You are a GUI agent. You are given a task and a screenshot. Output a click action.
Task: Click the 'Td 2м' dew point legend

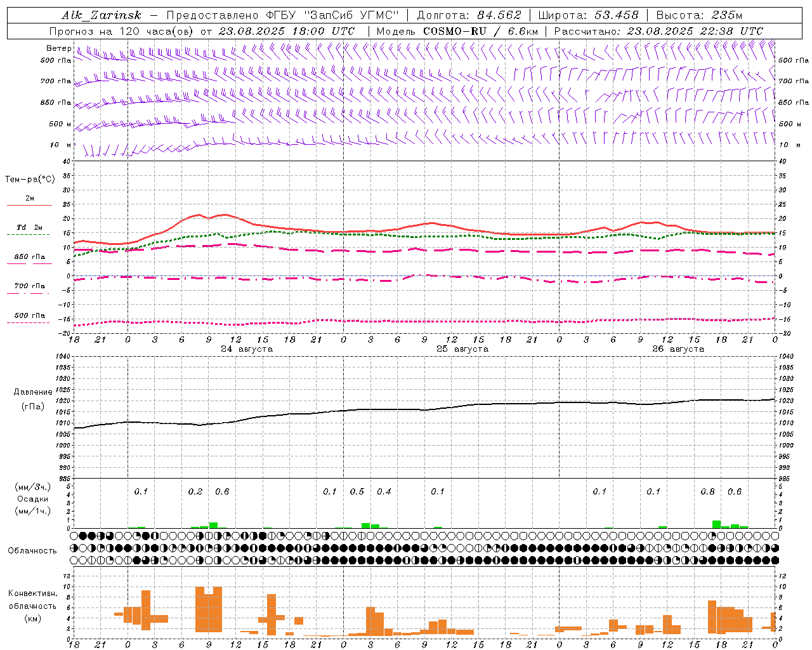pyautogui.click(x=30, y=227)
